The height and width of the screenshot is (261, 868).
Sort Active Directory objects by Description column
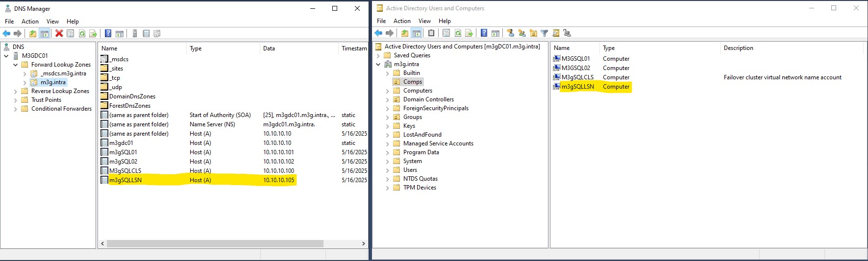tap(792, 48)
